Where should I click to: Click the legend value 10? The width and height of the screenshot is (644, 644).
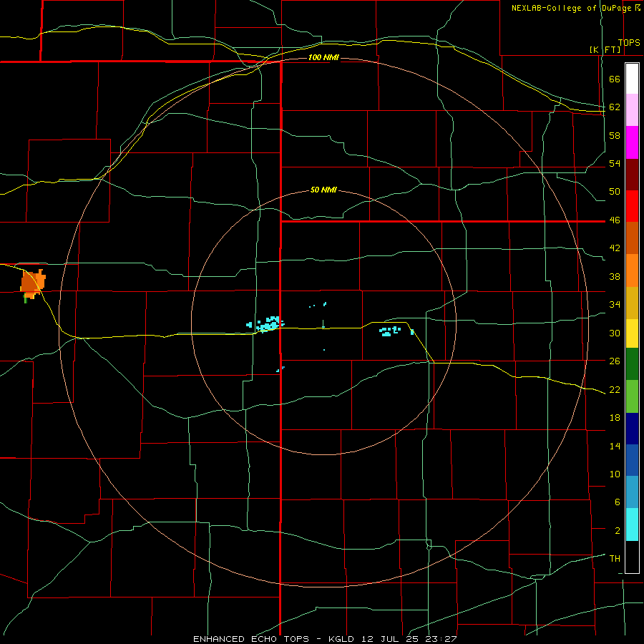pyautogui.click(x=615, y=474)
